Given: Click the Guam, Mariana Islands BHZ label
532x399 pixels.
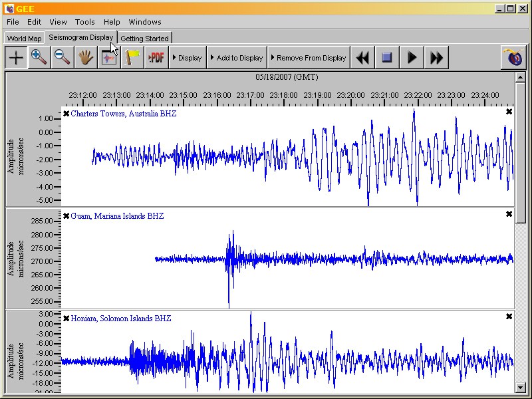Looking at the screenshot, I should [118, 216].
